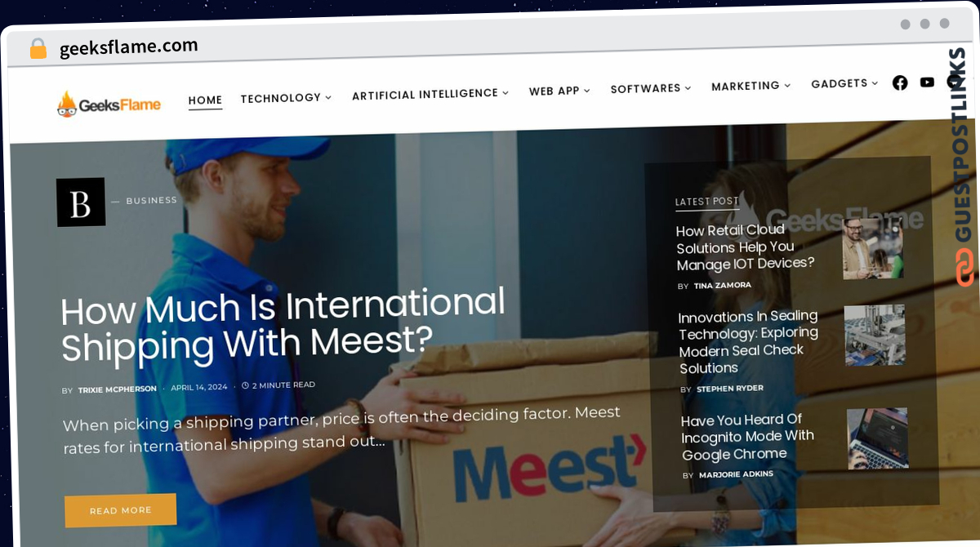Click the geeksflame.com address bar
Screen dimensions: 980x547
129,47
